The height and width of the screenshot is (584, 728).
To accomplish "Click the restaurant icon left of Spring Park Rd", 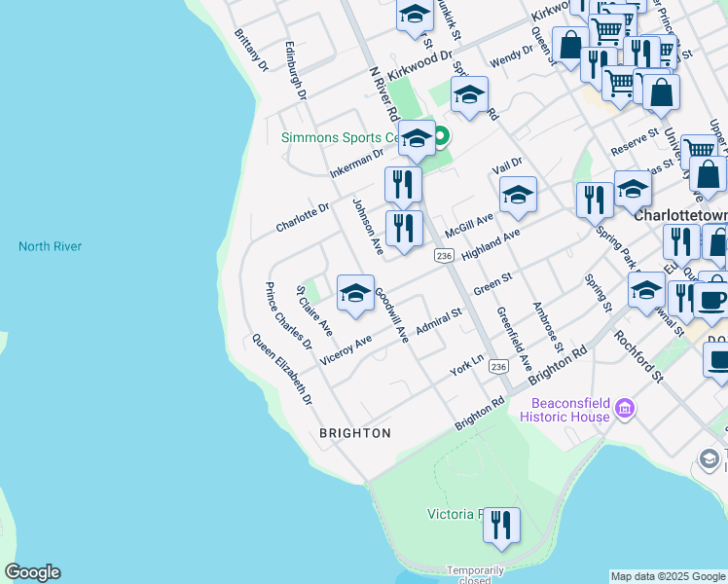I will [x=595, y=201].
